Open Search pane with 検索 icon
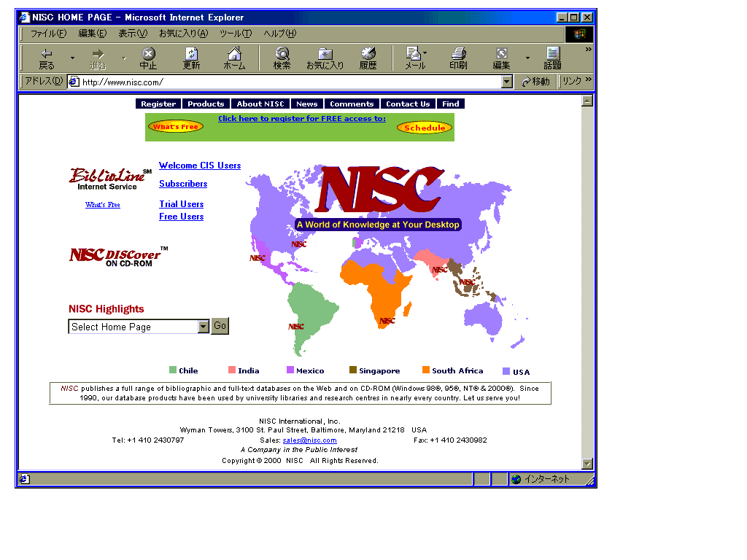 tap(282, 58)
